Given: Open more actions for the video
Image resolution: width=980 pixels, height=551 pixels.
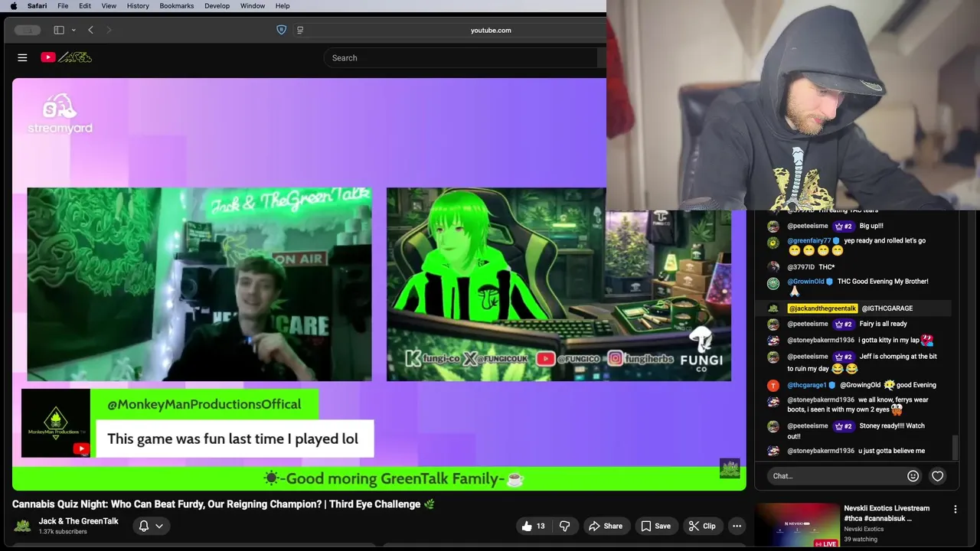Looking at the screenshot, I should [737, 526].
